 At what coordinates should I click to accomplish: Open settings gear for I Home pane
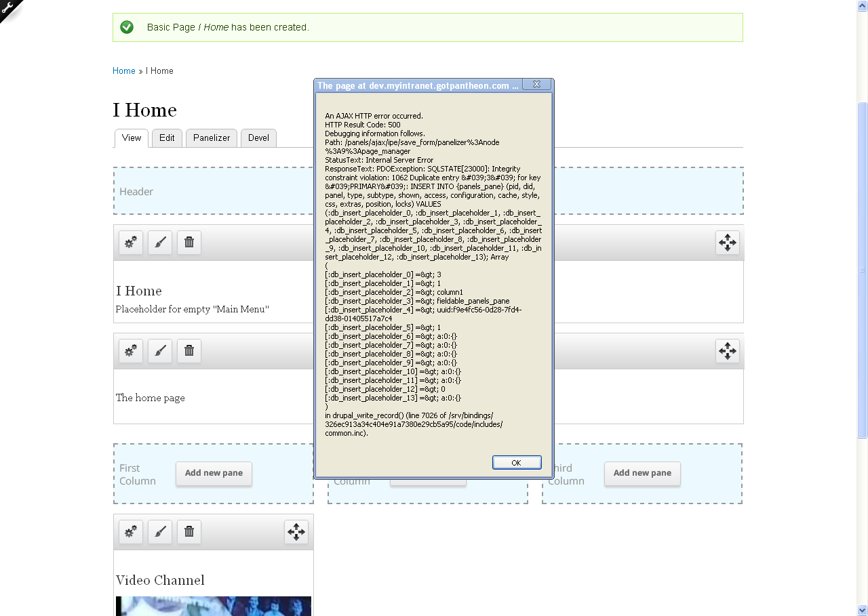(x=131, y=243)
